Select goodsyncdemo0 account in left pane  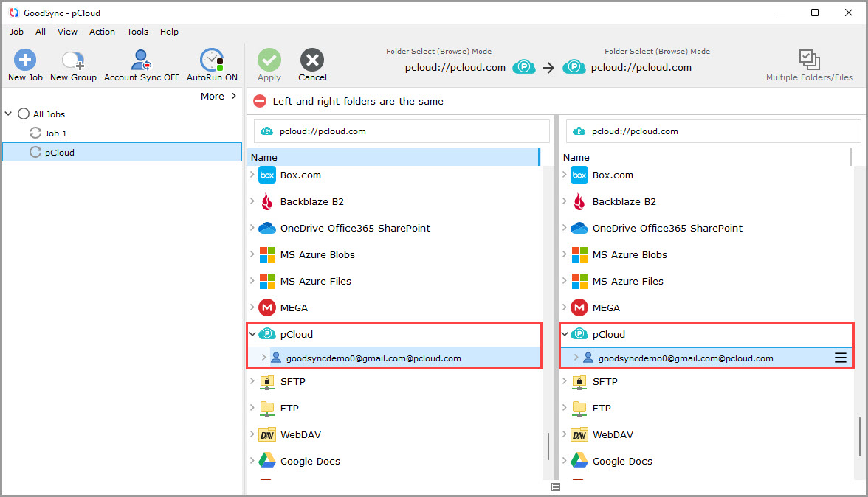(373, 358)
